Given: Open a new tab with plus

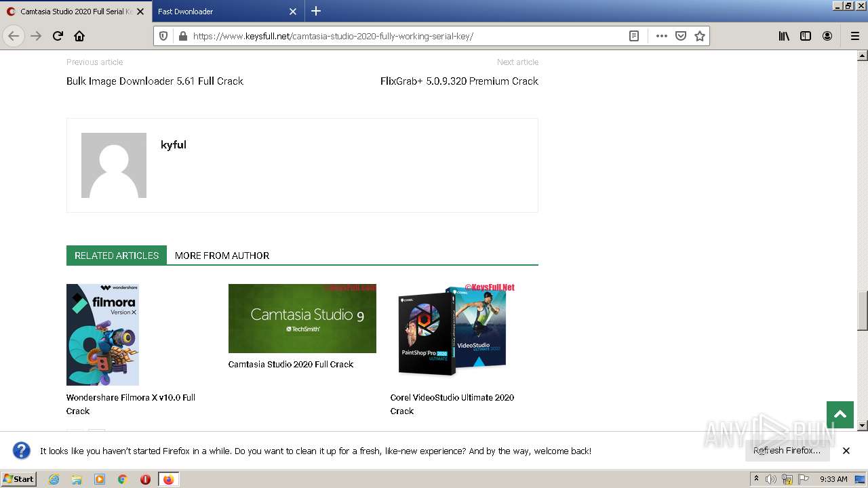Looking at the screenshot, I should click(x=316, y=11).
